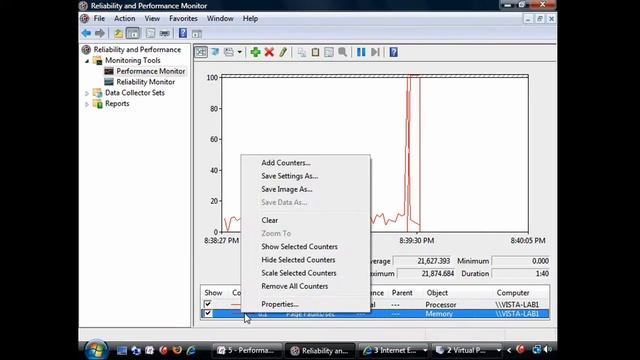The width and height of the screenshot is (640, 360).
Task: Select the Data Collector Sets tree item
Action: (135, 93)
